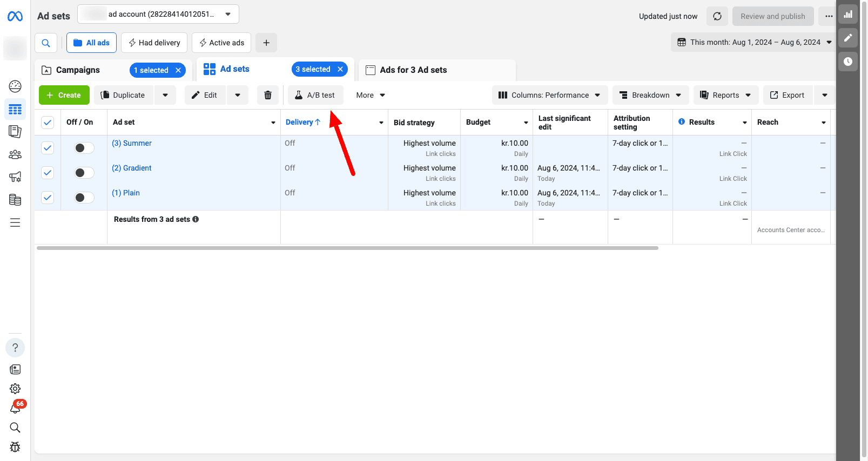Switch to Ads for 3 Ad sets tab

click(x=413, y=70)
